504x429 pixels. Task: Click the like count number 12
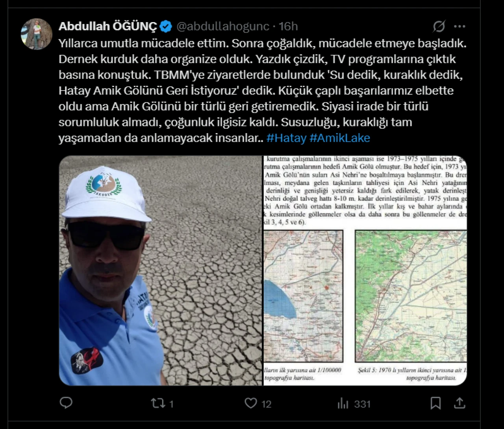click(x=267, y=404)
